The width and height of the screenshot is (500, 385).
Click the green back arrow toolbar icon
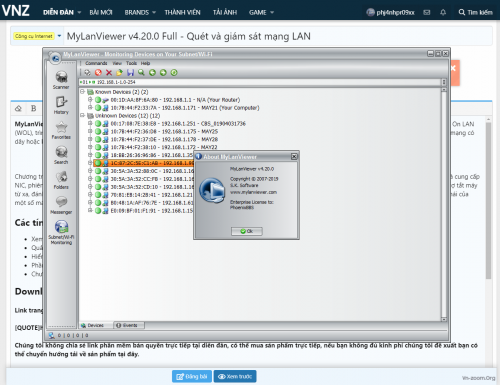point(152,73)
